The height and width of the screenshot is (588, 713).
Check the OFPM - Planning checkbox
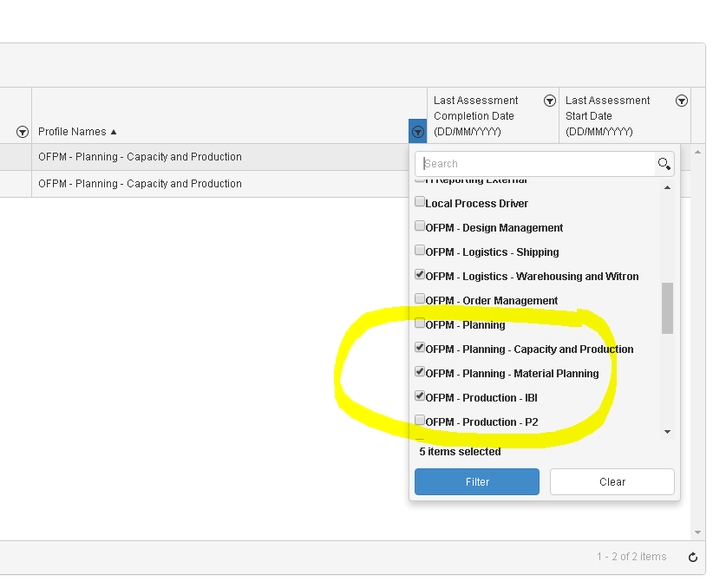420,323
